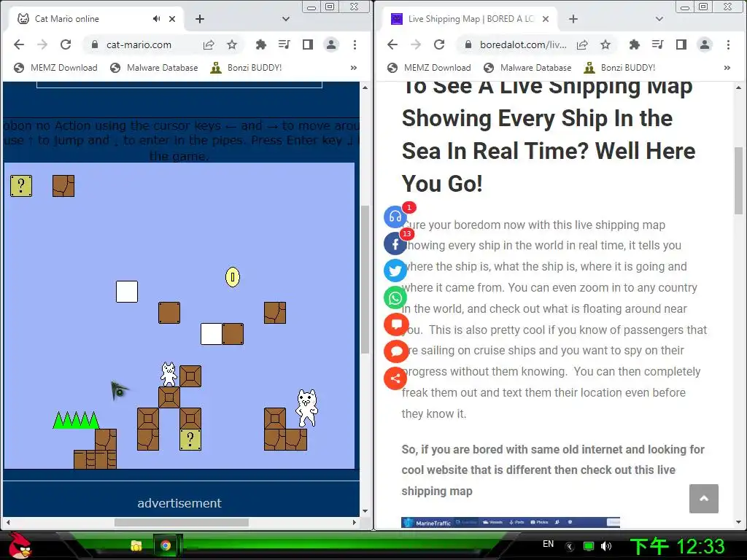Open media controls in Shipping Map window

(x=658, y=44)
